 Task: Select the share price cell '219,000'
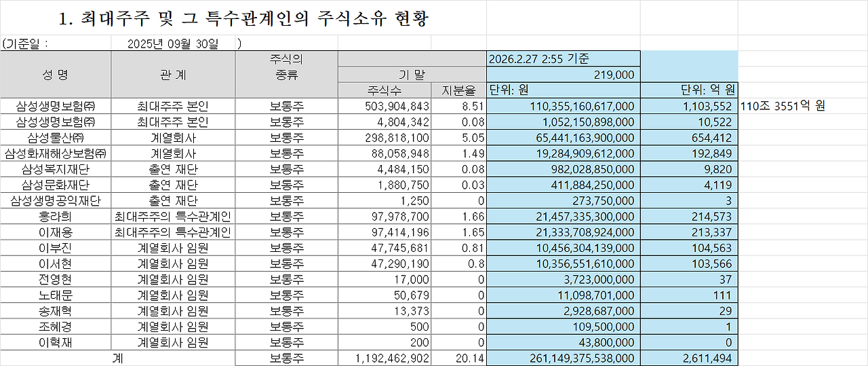tap(563, 75)
